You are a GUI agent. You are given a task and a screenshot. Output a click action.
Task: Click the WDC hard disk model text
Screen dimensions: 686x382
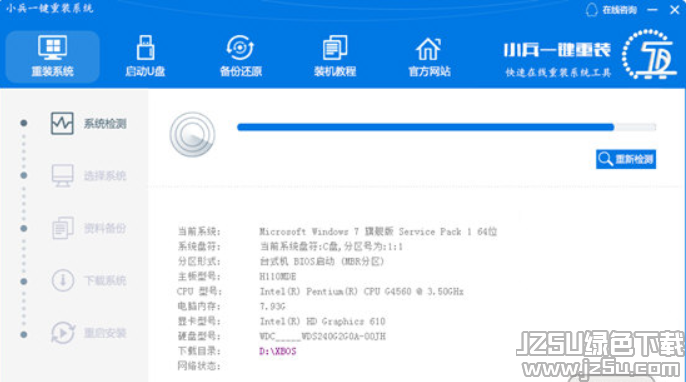pos(322,336)
